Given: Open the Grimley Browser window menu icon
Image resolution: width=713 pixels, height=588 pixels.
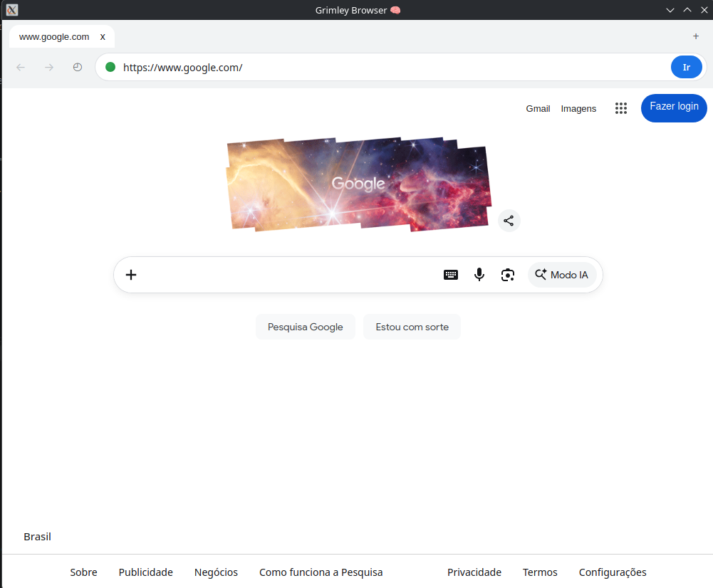Looking at the screenshot, I should point(12,10).
